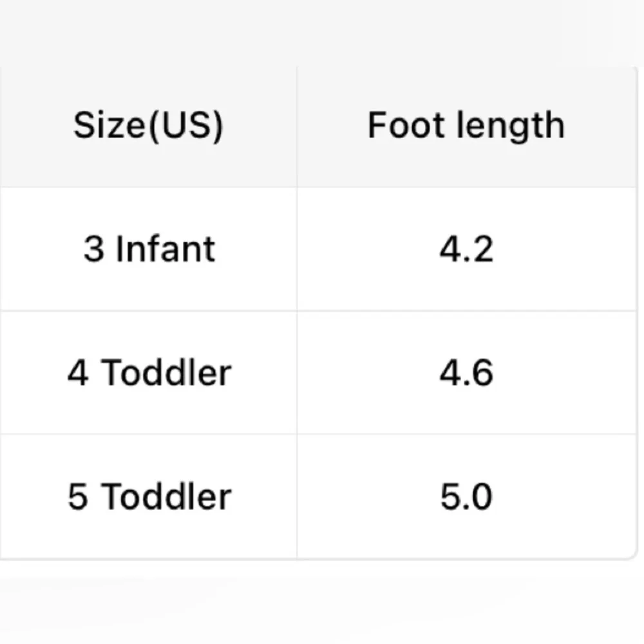Select the 4.2 foot length value
644x644 pixels.
pyautogui.click(x=466, y=249)
